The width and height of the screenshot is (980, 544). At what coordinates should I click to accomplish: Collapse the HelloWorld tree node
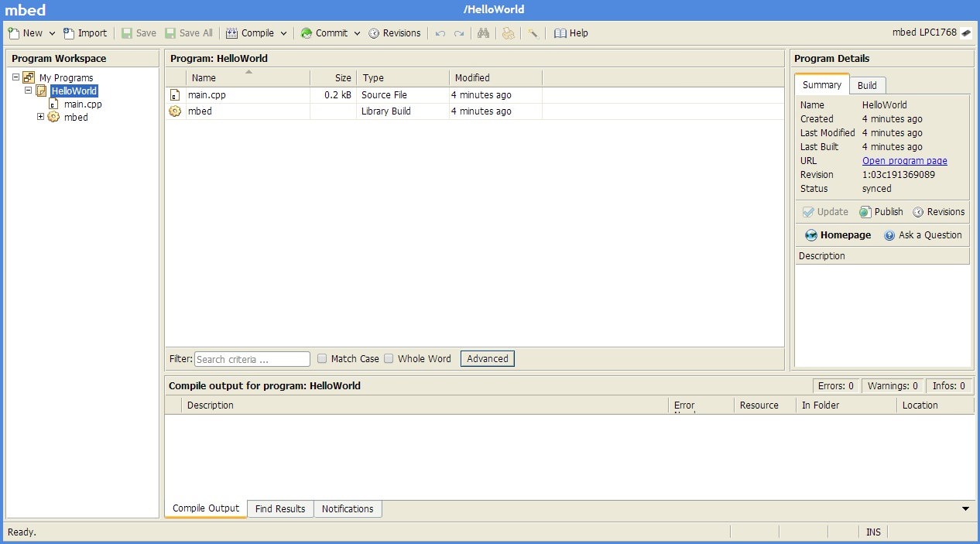(28, 91)
